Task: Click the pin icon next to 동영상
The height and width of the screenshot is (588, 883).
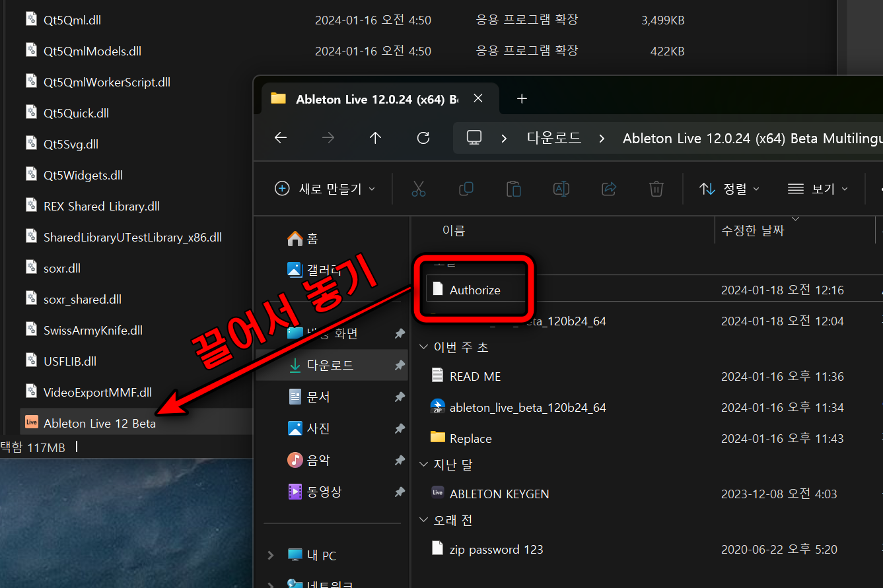Action: pyautogui.click(x=400, y=492)
